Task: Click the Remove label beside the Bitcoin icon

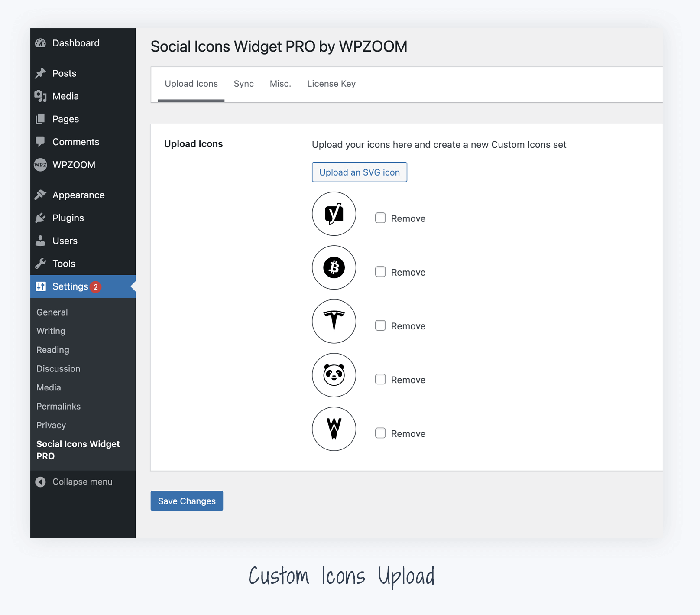Action: click(408, 272)
